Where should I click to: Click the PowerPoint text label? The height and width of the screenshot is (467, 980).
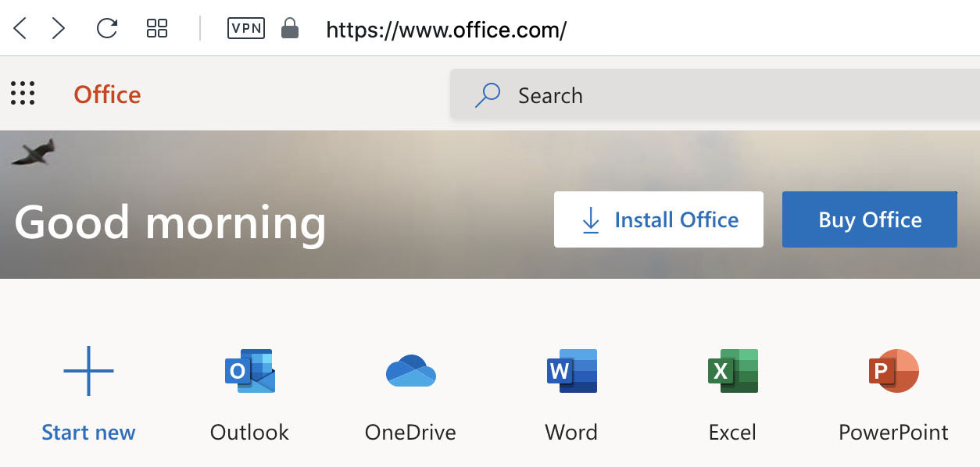point(894,432)
